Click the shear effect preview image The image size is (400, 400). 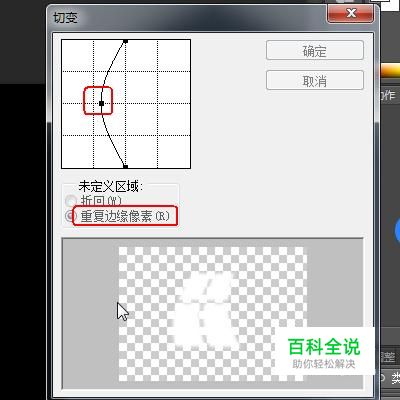(213, 314)
